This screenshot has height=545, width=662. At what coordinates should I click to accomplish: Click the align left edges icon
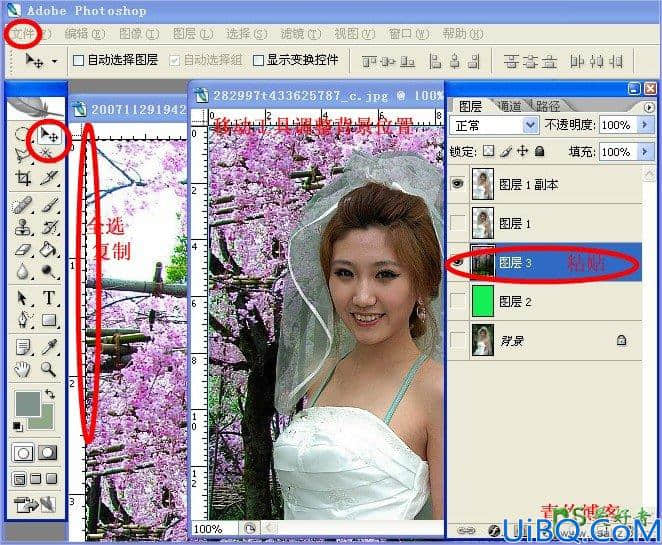coord(435,62)
